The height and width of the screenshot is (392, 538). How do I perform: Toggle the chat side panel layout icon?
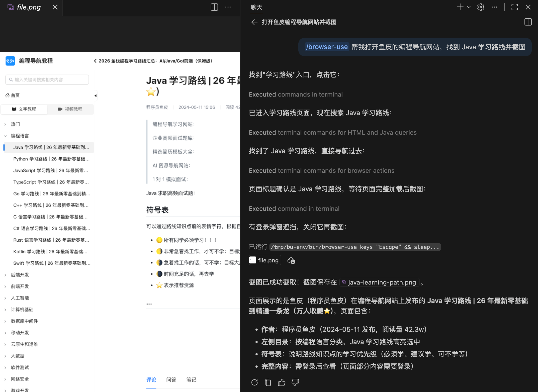coord(528,22)
